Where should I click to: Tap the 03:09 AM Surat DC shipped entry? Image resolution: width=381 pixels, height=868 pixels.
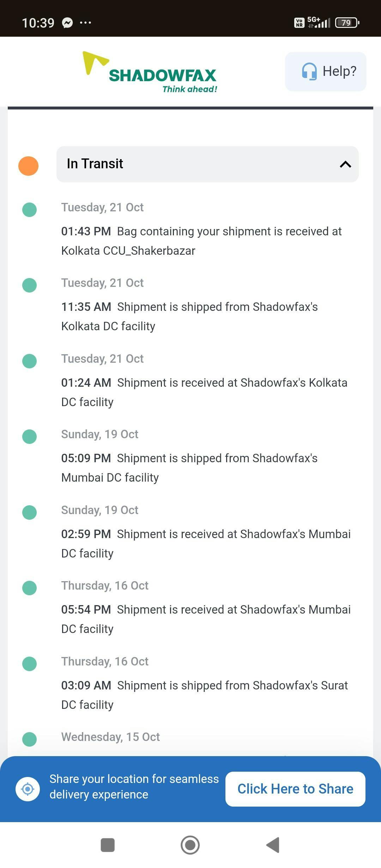205,695
